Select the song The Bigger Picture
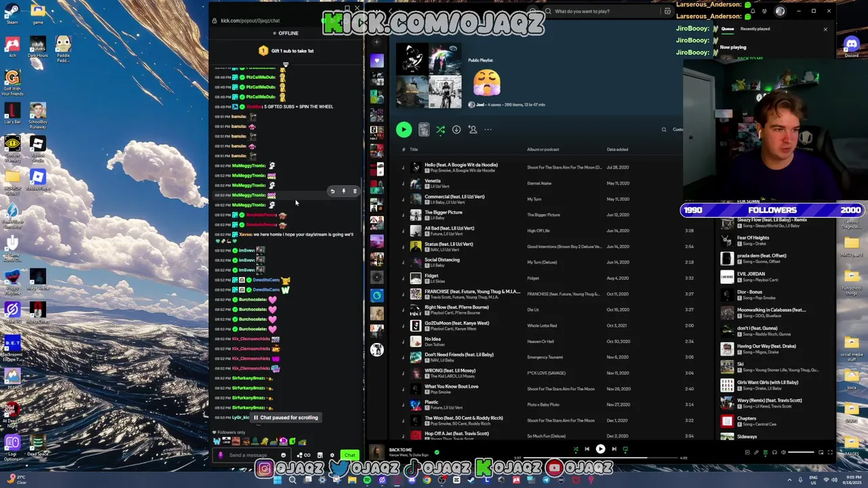 [x=443, y=212]
